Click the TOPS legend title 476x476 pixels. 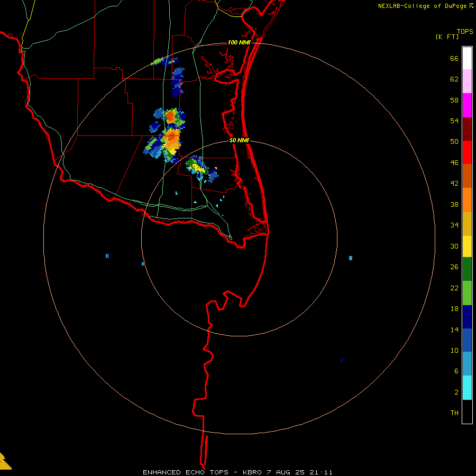pyautogui.click(x=465, y=31)
